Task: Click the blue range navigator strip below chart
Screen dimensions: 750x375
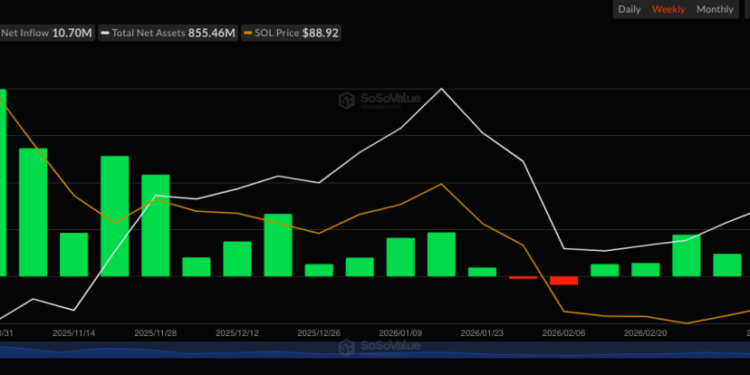Action: [375, 350]
